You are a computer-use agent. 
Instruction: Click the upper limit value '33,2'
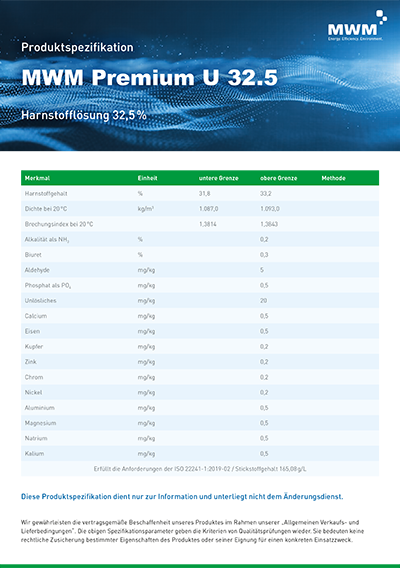pos(266,193)
